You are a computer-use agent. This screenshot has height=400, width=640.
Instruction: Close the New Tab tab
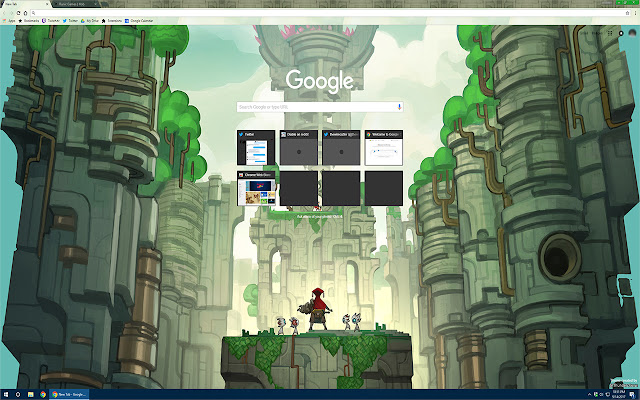click(47, 4)
